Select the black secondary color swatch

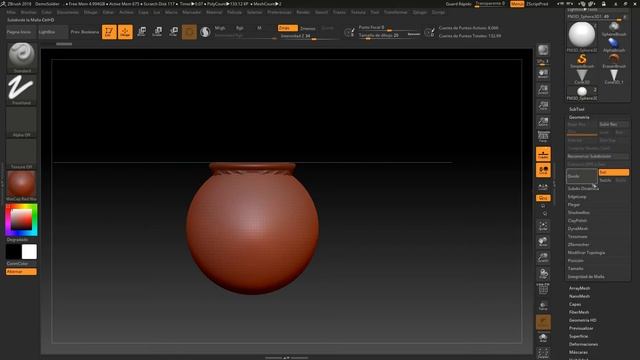point(13,252)
